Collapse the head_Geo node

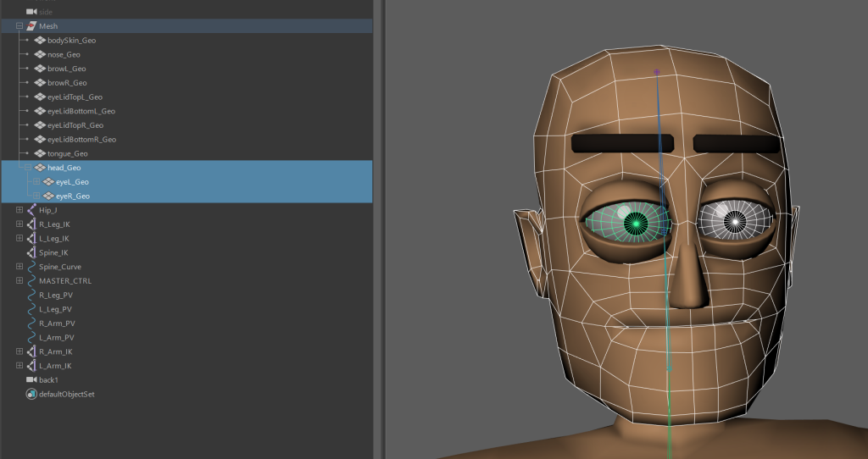click(x=28, y=168)
